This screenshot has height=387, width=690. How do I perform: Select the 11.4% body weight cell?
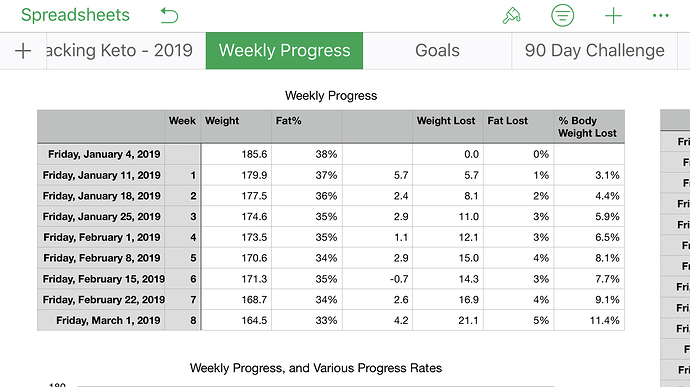click(589, 320)
